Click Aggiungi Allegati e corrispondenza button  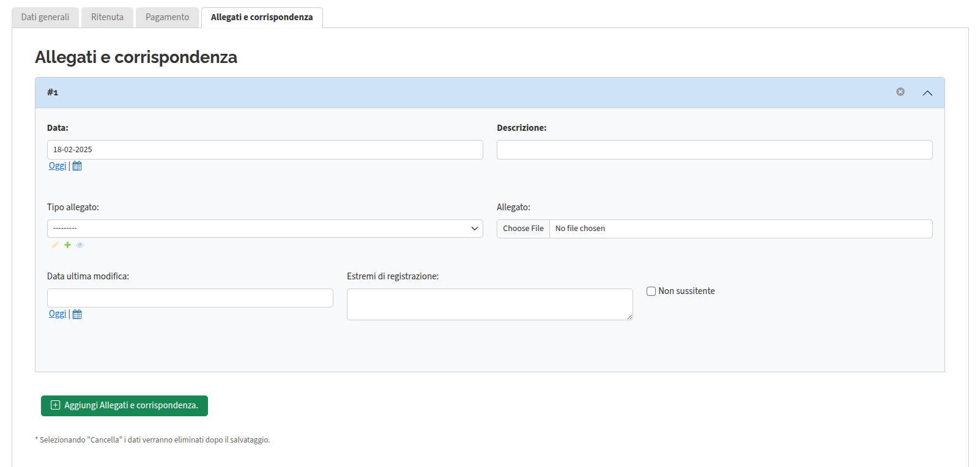point(124,406)
